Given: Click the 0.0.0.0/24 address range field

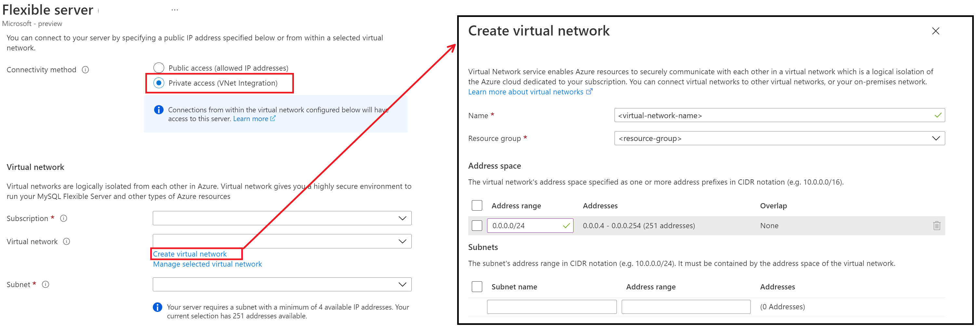Looking at the screenshot, I should coord(530,226).
